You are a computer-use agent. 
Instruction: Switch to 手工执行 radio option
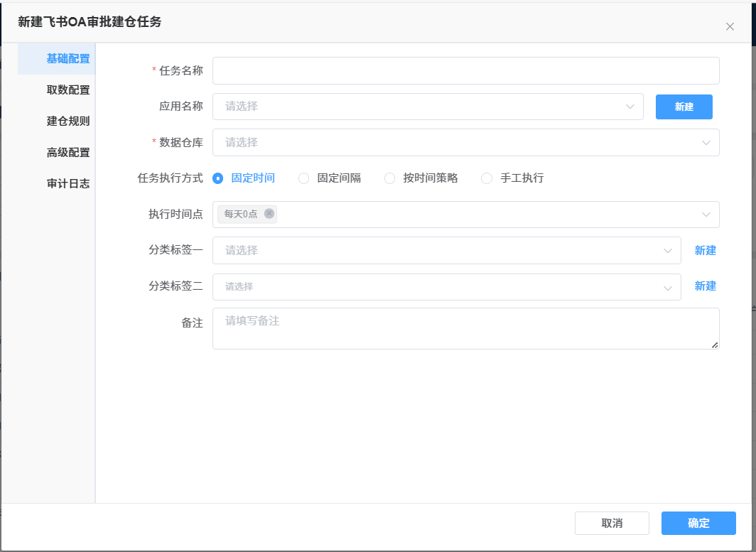(x=487, y=178)
